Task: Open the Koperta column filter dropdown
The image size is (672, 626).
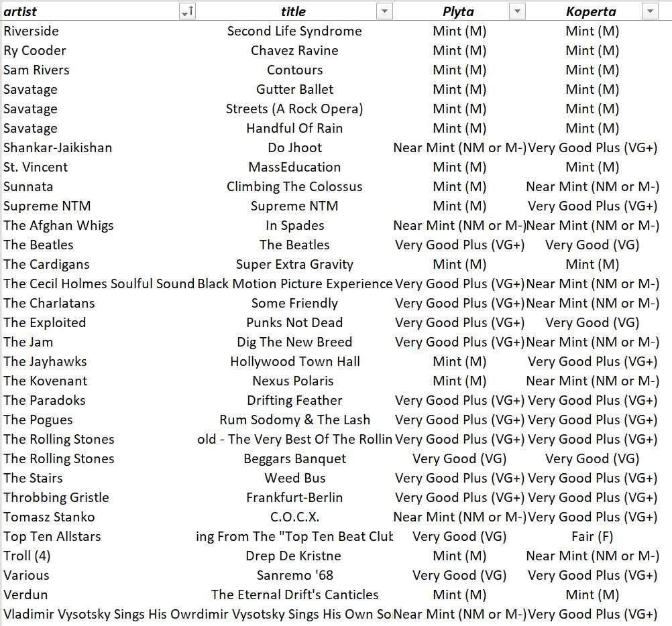Action: [x=650, y=11]
